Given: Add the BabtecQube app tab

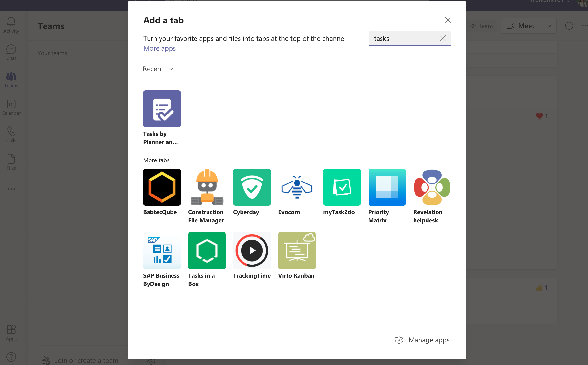Looking at the screenshot, I should click(x=162, y=187).
